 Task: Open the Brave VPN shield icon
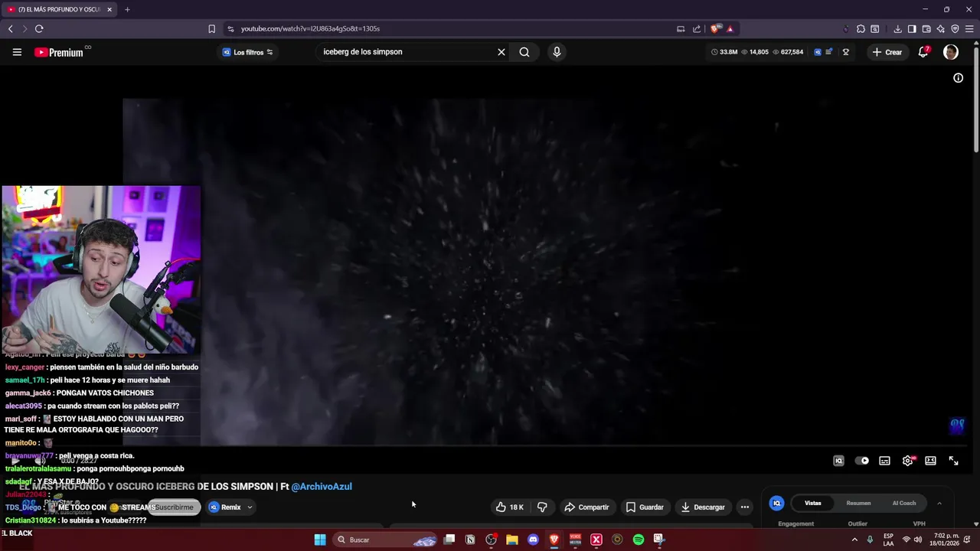tap(955, 28)
